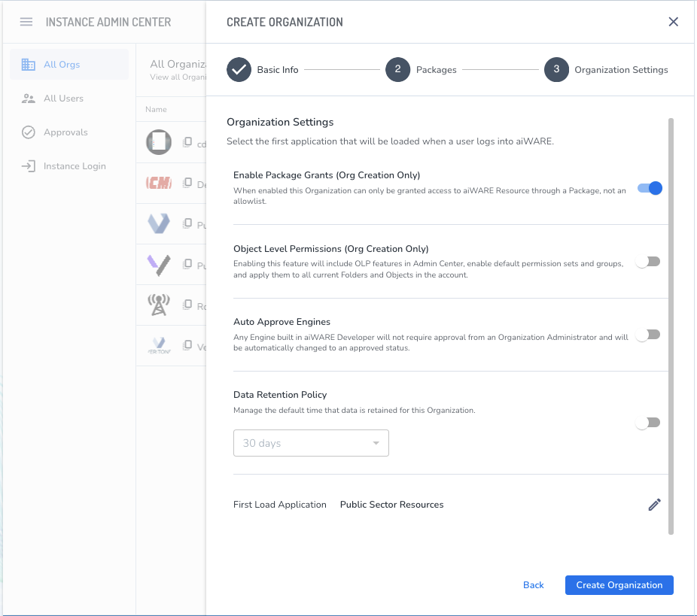Copy ID icon in the 'Ro' row
Viewport: 697px width, 616px height.
click(x=187, y=305)
